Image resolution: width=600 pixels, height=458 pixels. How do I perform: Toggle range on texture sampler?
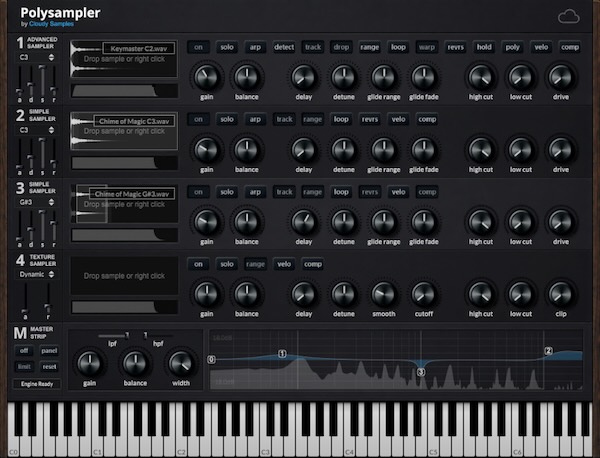coord(255,264)
